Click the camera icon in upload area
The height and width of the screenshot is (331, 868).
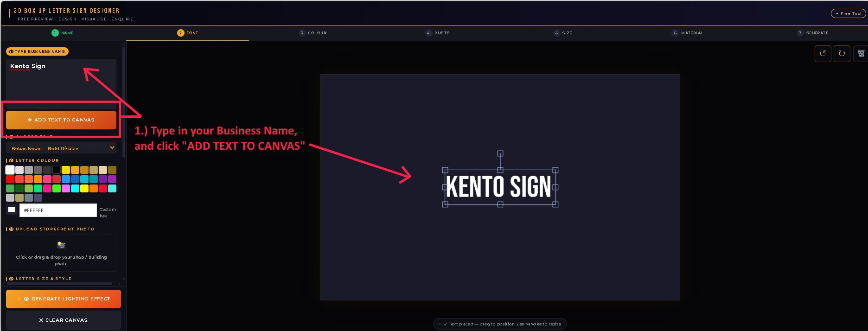pyautogui.click(x=61, y=245)
